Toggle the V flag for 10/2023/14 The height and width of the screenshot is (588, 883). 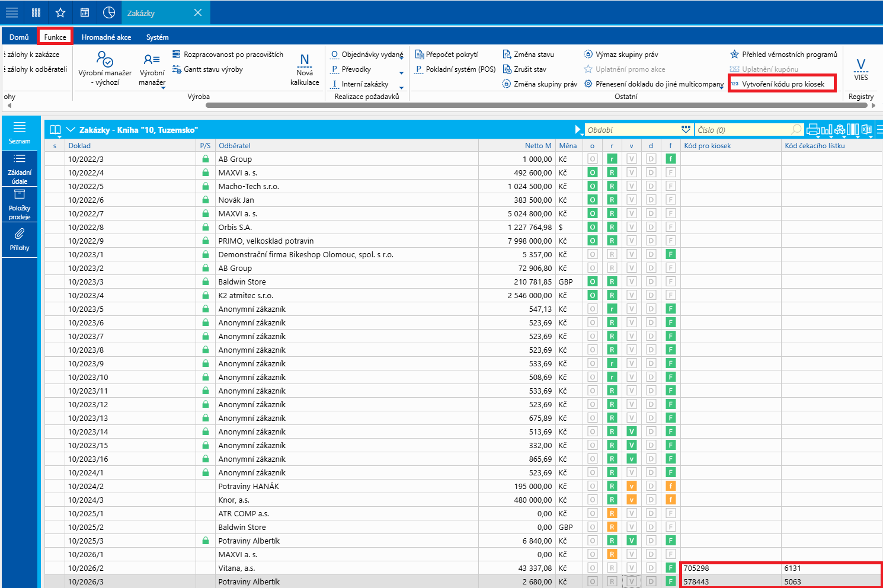point(632,432)
